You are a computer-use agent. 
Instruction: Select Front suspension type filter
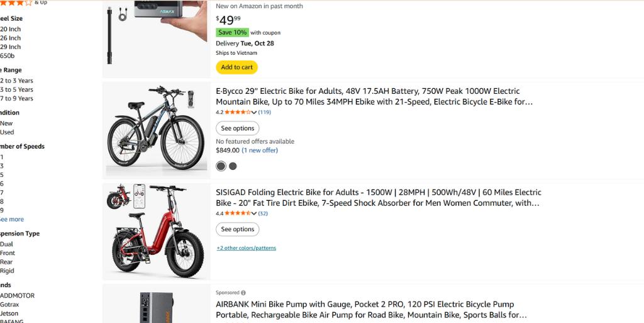[x=8, y=253]
